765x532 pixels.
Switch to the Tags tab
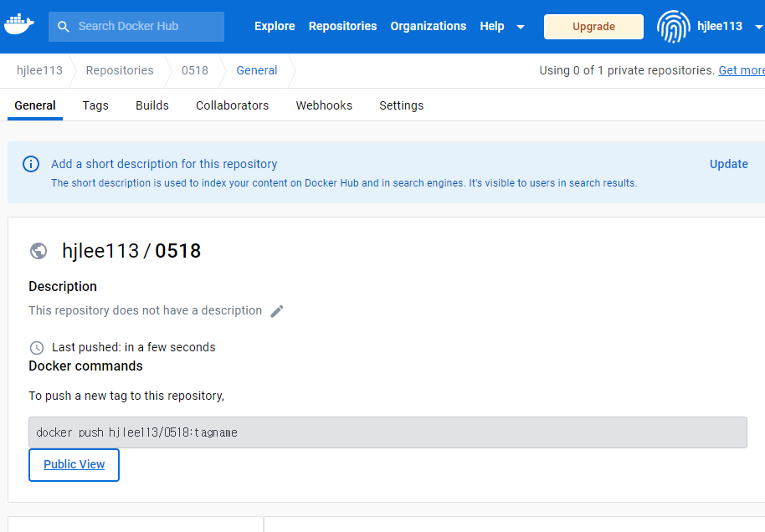click(x=95, y=105)
